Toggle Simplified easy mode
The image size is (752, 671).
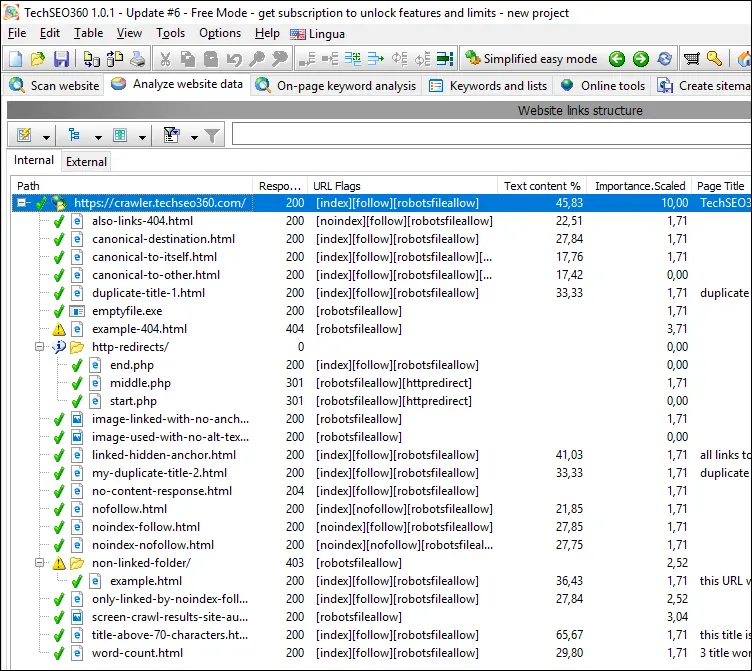[531, 59]
